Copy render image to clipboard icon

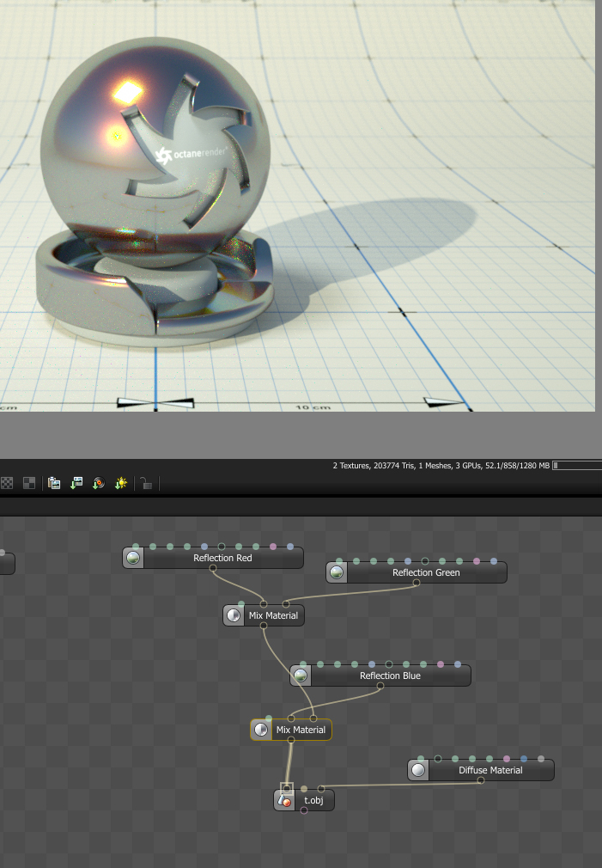54,483
